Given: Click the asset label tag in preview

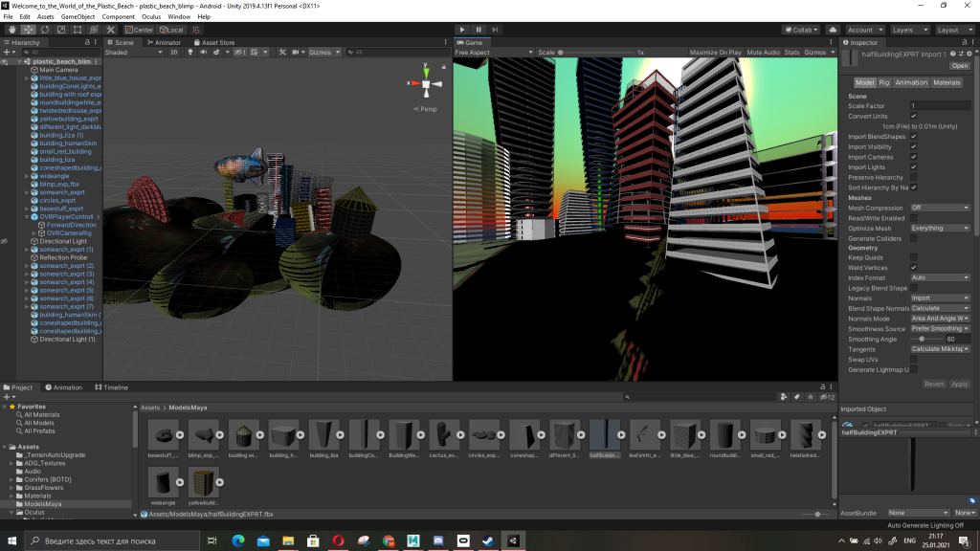Looking at the screenshot, I should [x=972, y=501].
